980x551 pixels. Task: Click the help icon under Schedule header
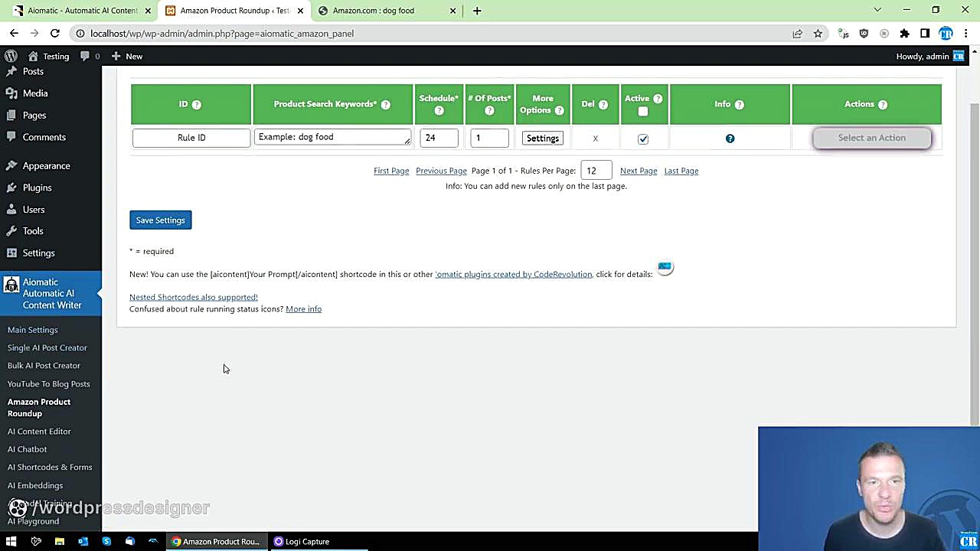(x=439, y=111)
